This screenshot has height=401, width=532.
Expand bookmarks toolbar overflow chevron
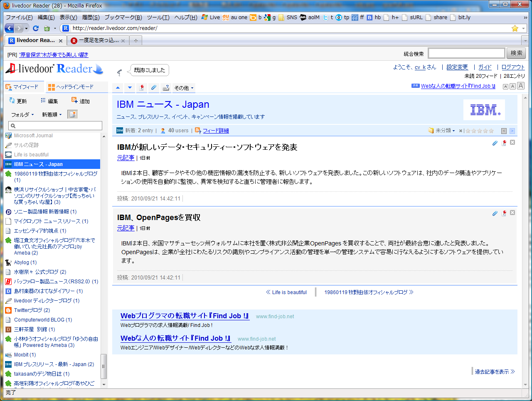coord(525,18)
